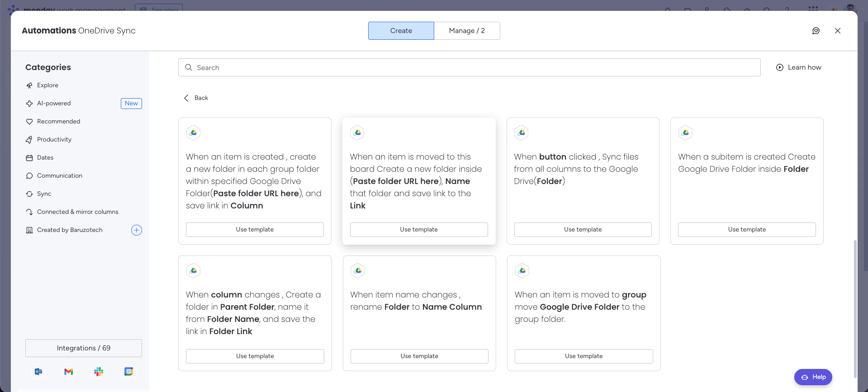Click Google Drive icon on 'column changes' card
This screenshot has height=392, width=868.
(193, 270)
